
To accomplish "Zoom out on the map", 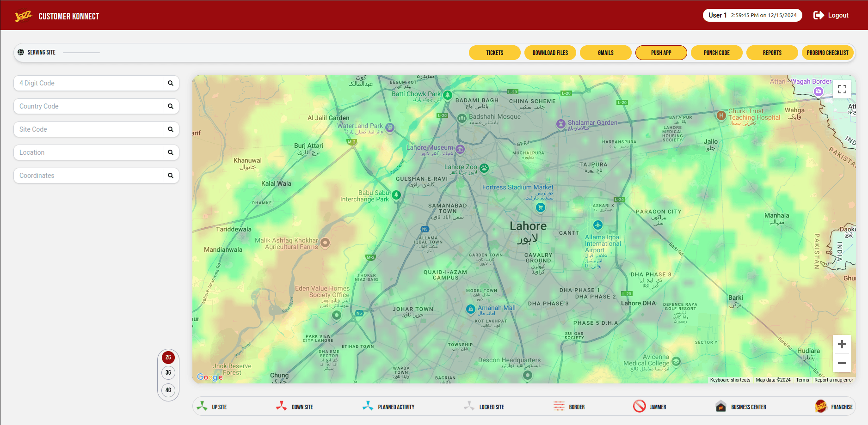I will click(x=842, y=363).
